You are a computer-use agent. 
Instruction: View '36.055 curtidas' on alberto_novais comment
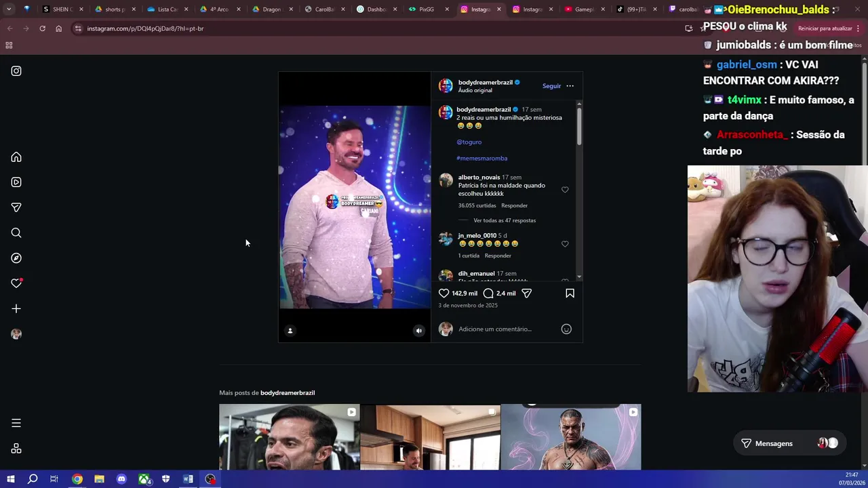pyautogui.click(x=477, y=206)
